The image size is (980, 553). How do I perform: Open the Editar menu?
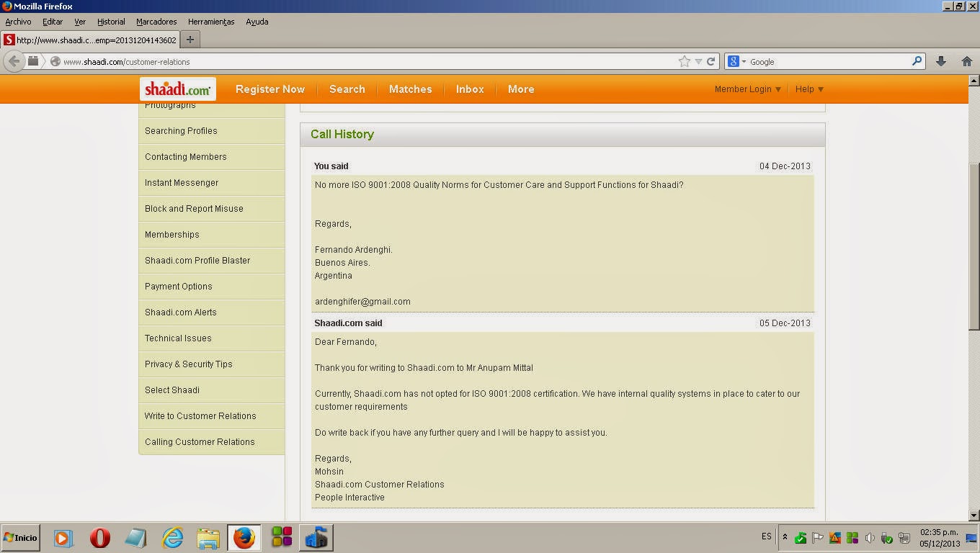pos(53,22)
